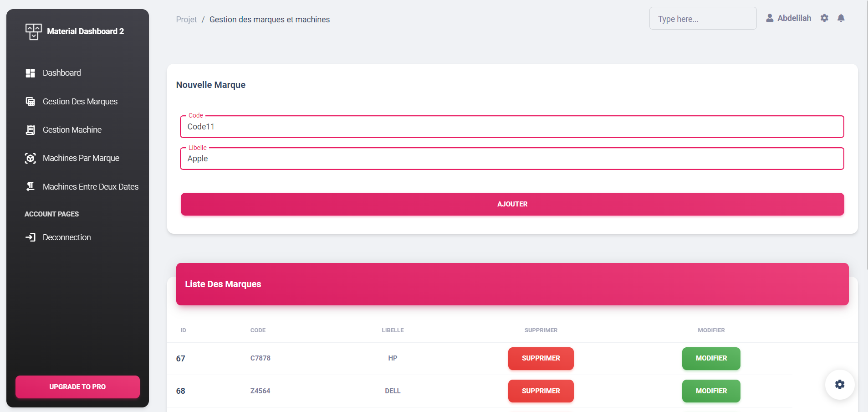Click the AJOUTER button
Screen dimensions: 868x412
click(x=512, y=204)
